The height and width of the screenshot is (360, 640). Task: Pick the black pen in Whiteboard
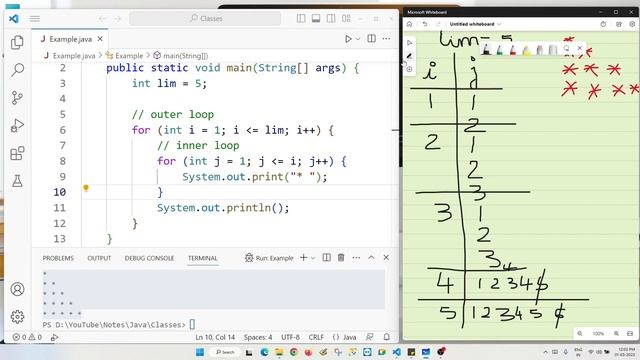(486, 50)
